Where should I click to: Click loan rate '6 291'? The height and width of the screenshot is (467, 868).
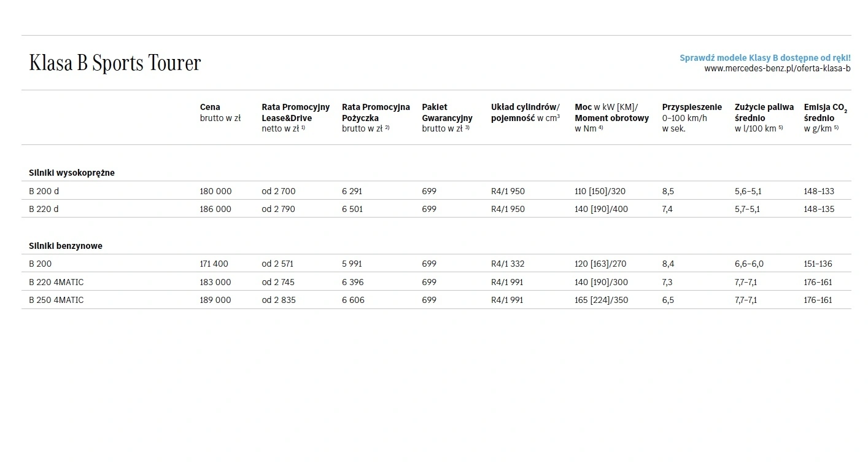pyautogui.click(x=352, y=191)
